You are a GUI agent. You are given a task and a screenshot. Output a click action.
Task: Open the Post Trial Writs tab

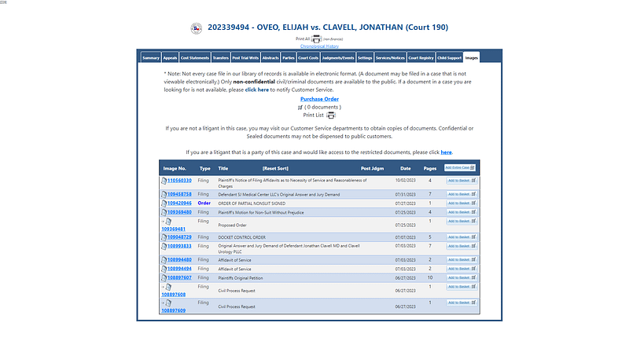click(x=245, y=58)
